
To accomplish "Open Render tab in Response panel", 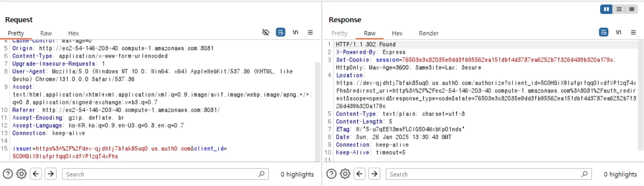I will click(x=429, y=33).
